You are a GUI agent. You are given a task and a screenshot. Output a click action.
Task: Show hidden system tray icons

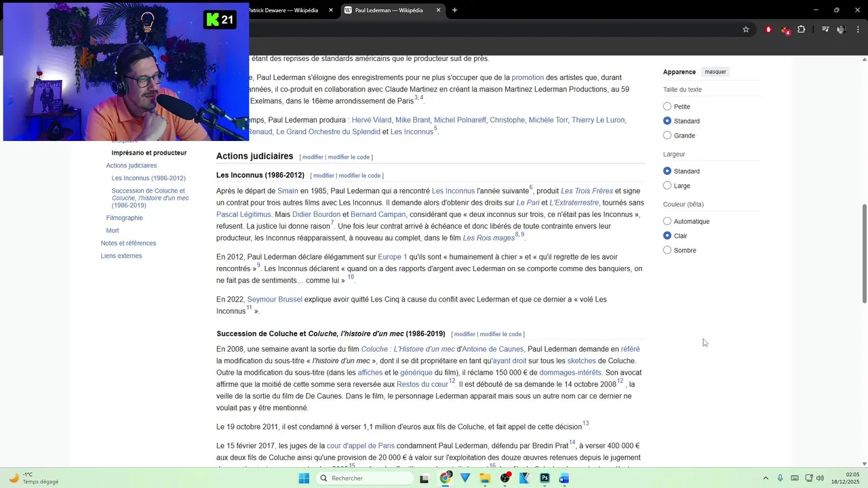coord(766,478)
